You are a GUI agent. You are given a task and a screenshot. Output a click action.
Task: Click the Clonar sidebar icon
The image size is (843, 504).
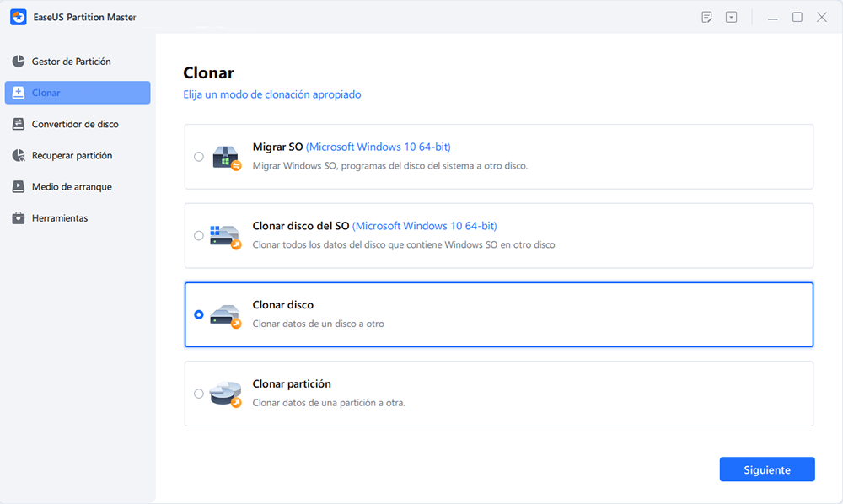(x=19, y=93)
